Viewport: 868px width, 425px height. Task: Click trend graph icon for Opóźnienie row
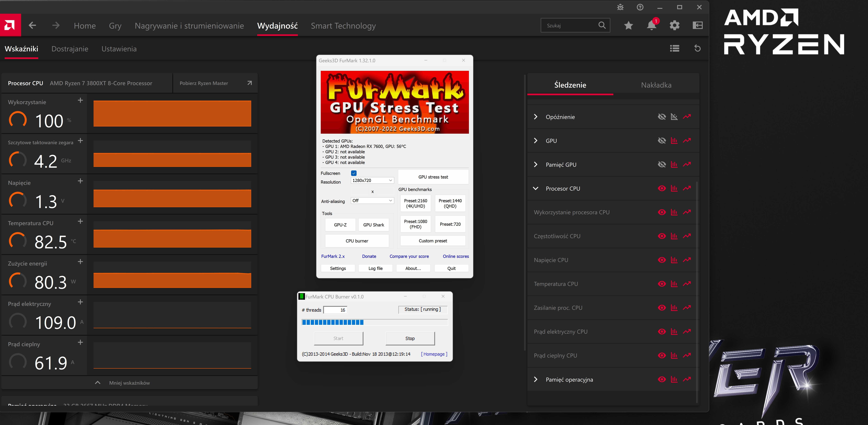(687, 117)
